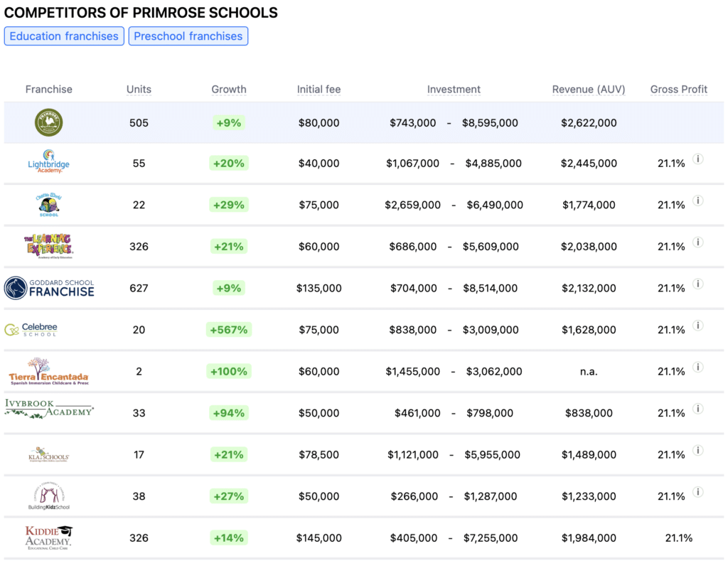728x566 pixels.
Task: Click the 505 units value
Action: pos(139,122)
